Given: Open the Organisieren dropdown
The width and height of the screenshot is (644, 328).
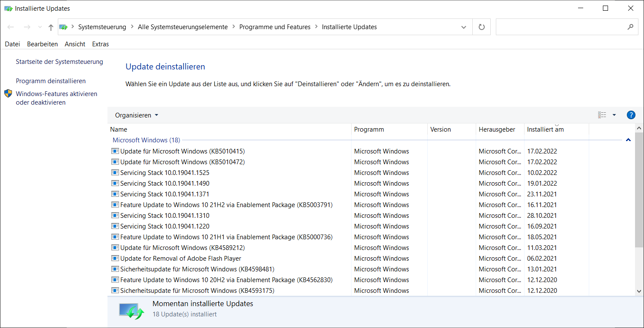Looking at the screenshot, I should [x=137, y=115].
